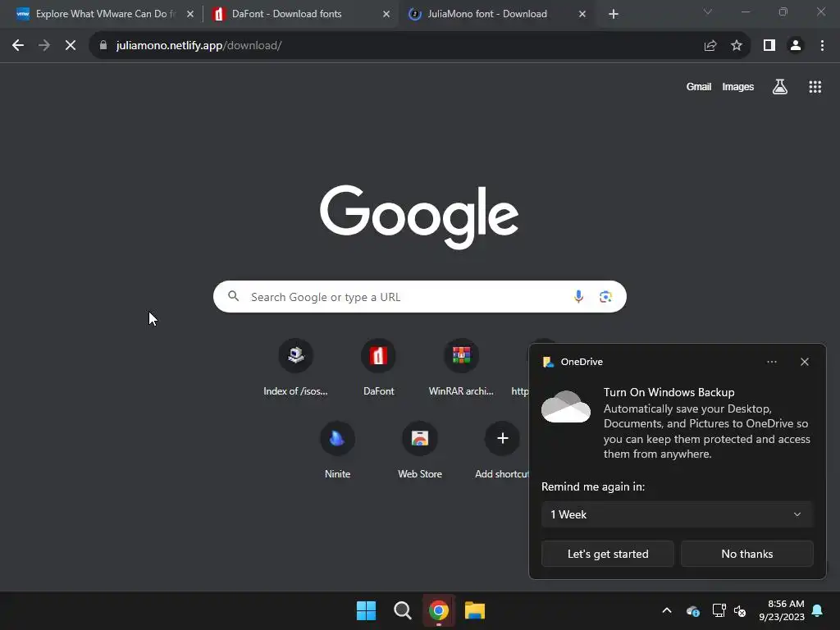The image size is (840, 630).
Task: Open the Google apps grid
Action: (x=815, y=87)
